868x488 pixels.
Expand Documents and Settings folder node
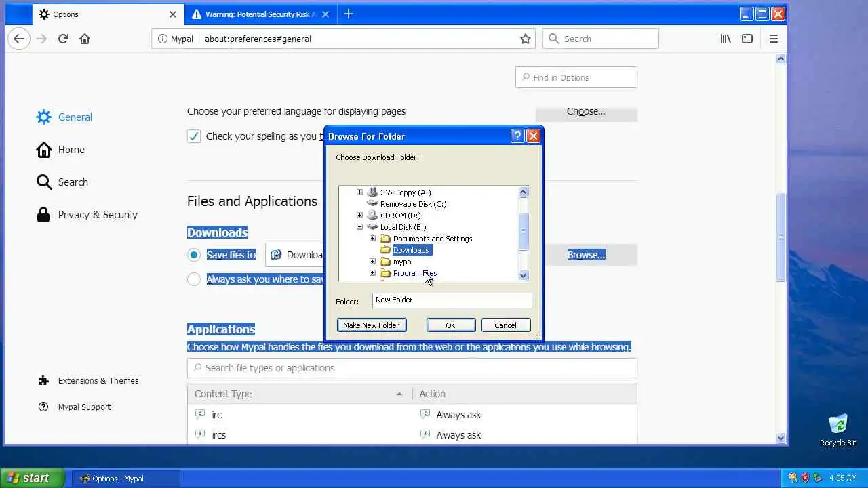pos(372,238)
